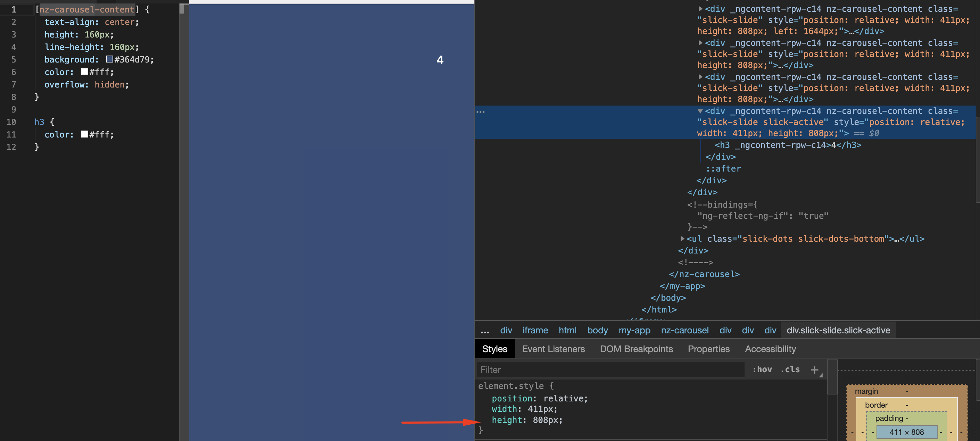The width and height of the screenshot is (980, 441).
Task: Click the three-dot actions icon beside selected node
Action: (481, 112)
